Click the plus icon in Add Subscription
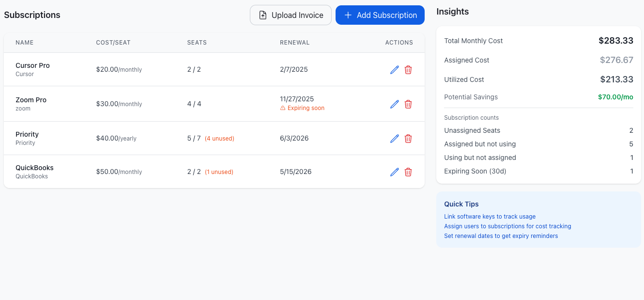644x300 pixels. pyautogui.click(x=347, y=15)
